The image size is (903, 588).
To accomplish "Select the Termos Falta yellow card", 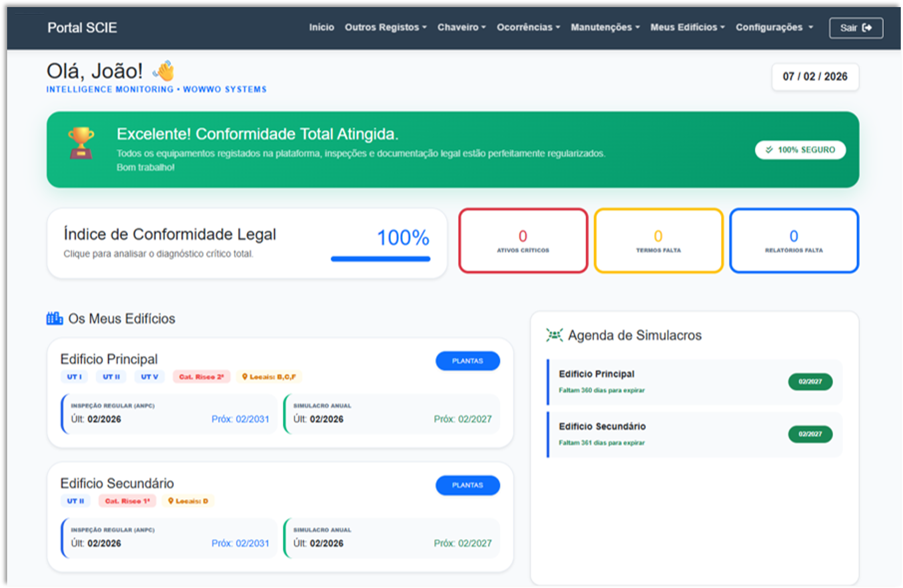I will 658,240.
